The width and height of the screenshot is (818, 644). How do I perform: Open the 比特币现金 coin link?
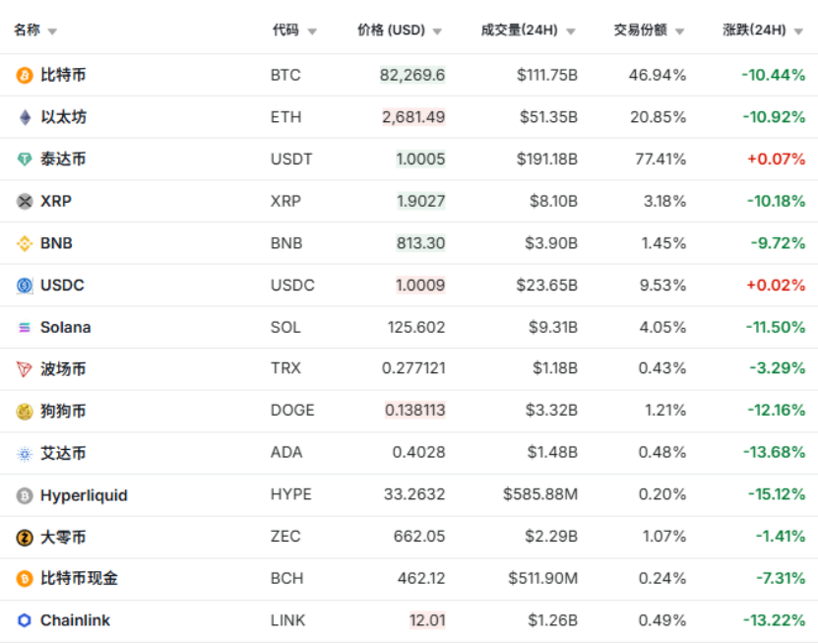[79, 578]
